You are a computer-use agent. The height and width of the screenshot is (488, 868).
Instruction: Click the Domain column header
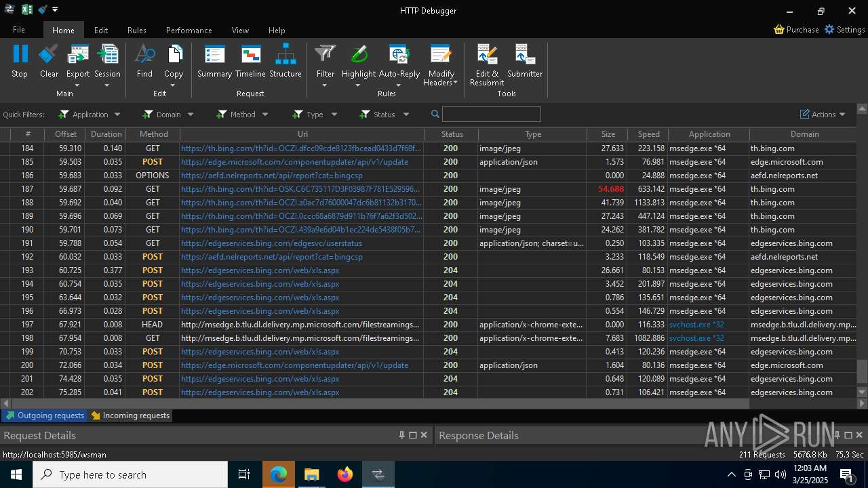click(804, 134)
